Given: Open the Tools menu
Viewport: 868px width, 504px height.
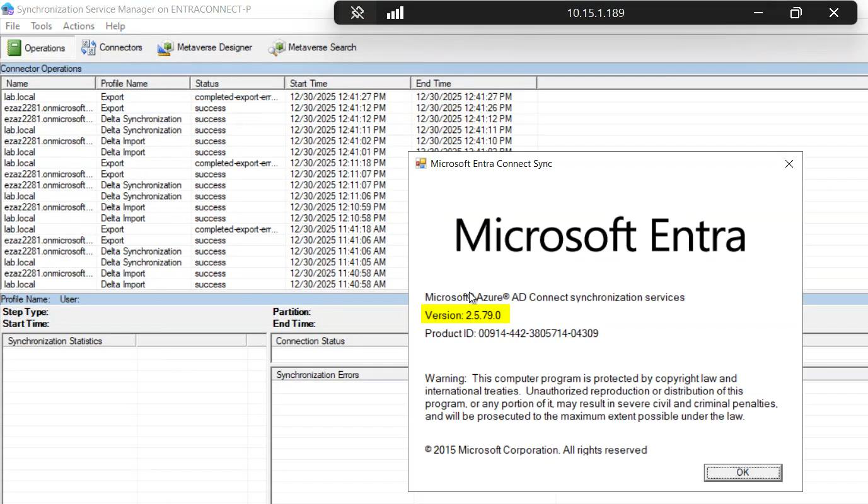Looking at the screenshot, I should click(x=42, y=26).
